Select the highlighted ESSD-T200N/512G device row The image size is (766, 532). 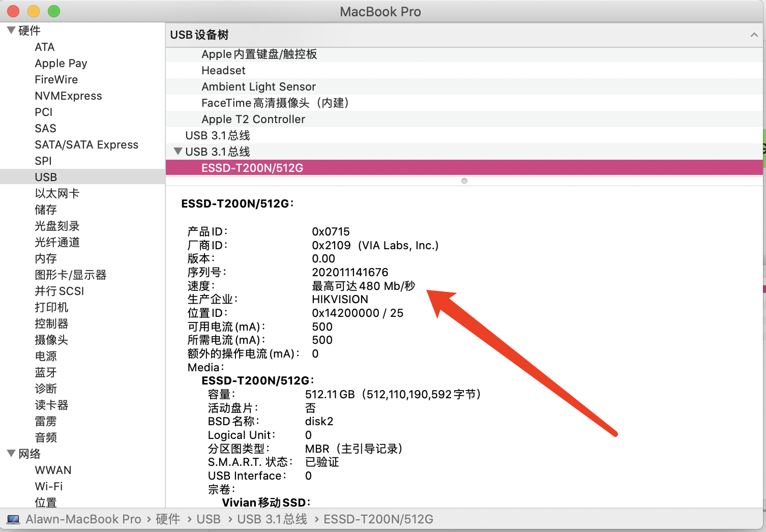pos(252,168)
